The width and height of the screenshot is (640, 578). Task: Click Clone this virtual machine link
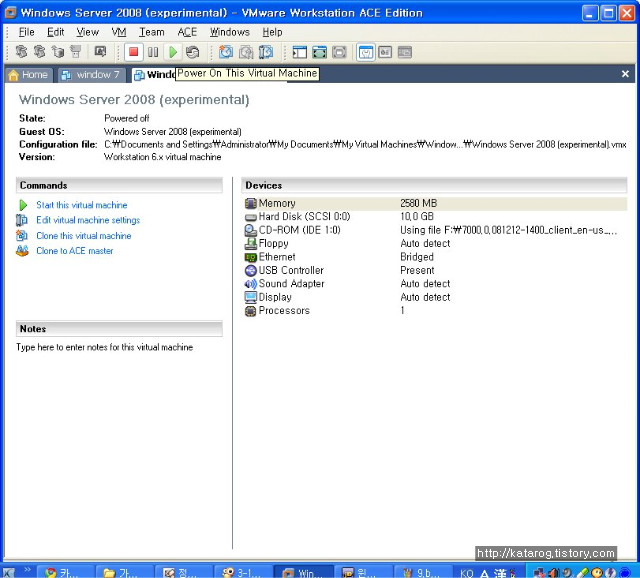[84, 236]
